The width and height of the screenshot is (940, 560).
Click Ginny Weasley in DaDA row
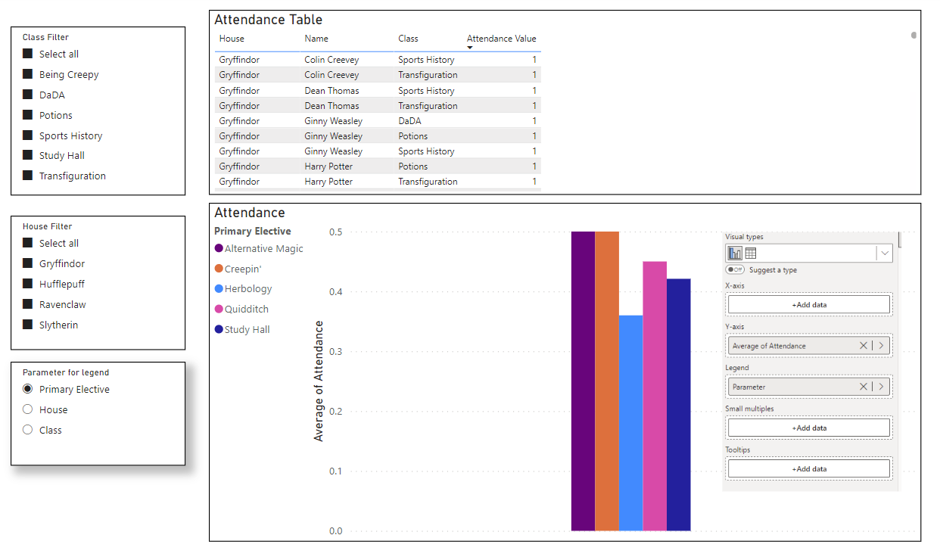[x=333, y=121]
